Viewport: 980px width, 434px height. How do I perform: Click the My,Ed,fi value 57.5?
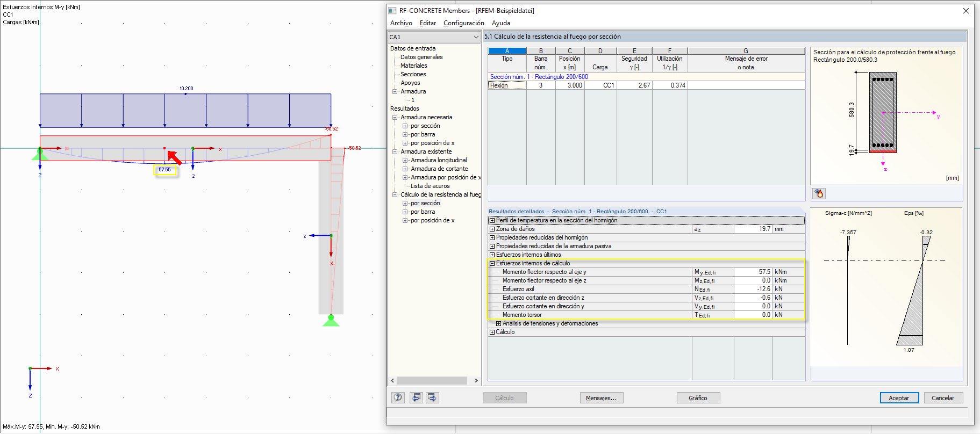pos(753,272)
